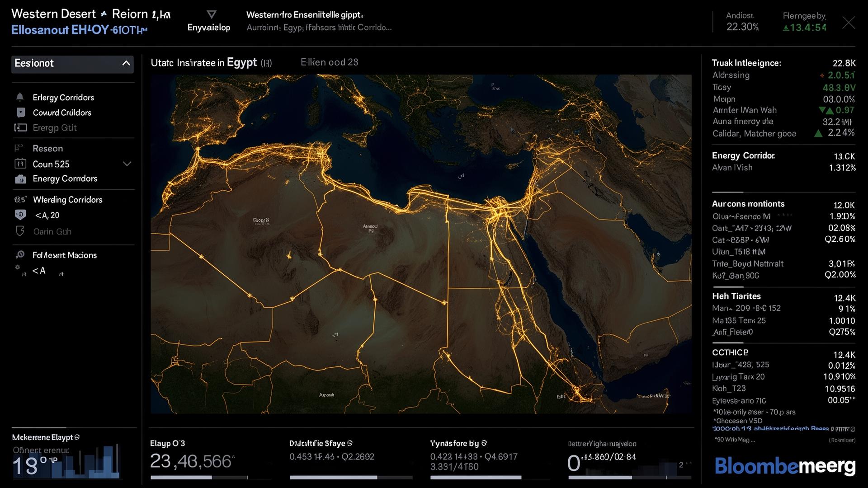Open the triangle dropdown above Envyaielop
Image resolution: width=868 pixels, height=488 pixels.
[x=211, y=14]
